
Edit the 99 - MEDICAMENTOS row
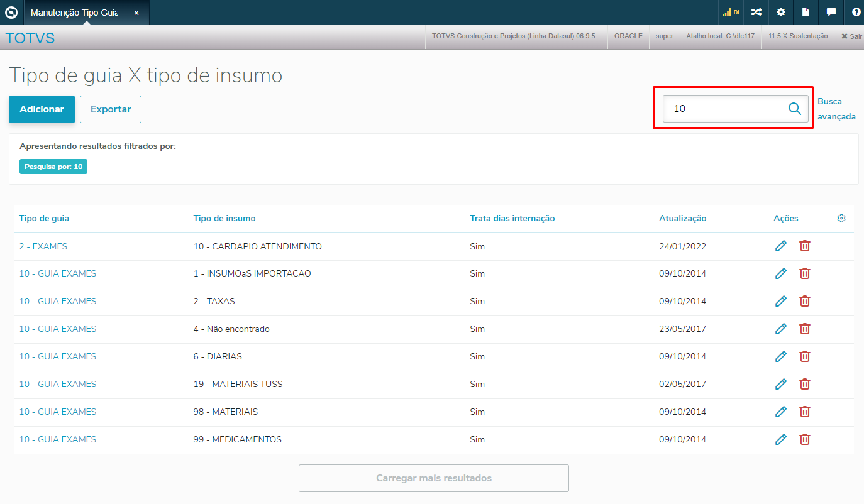[x=781, y=439]
